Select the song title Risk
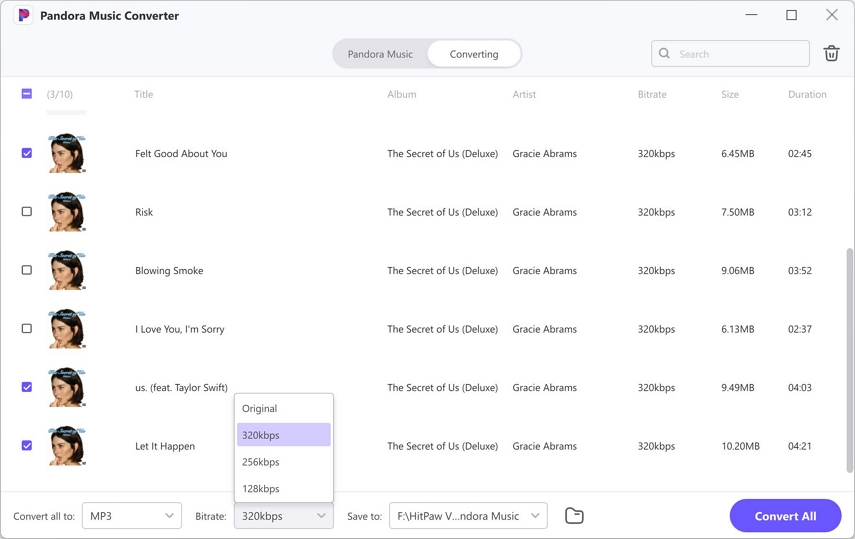Screen dimensions: 855x539 point(144,212)
